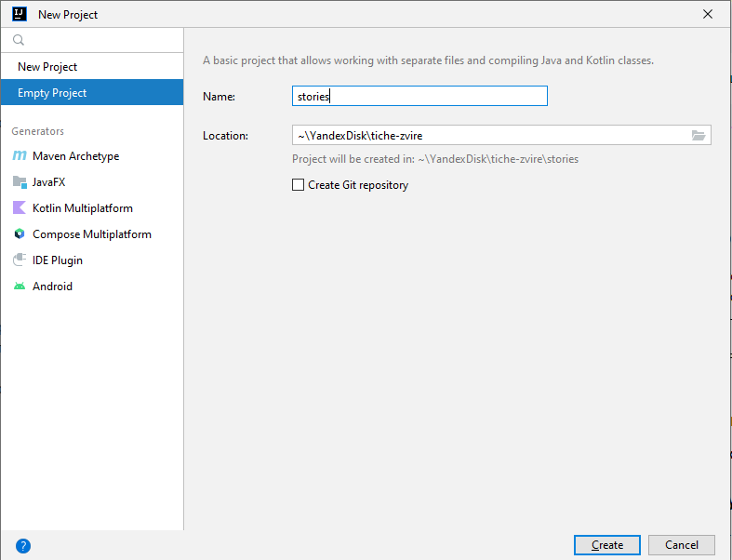Select New Project in the left list
Image resolution: width=732 pixels, height=560 pixels.
pos(92,67)
